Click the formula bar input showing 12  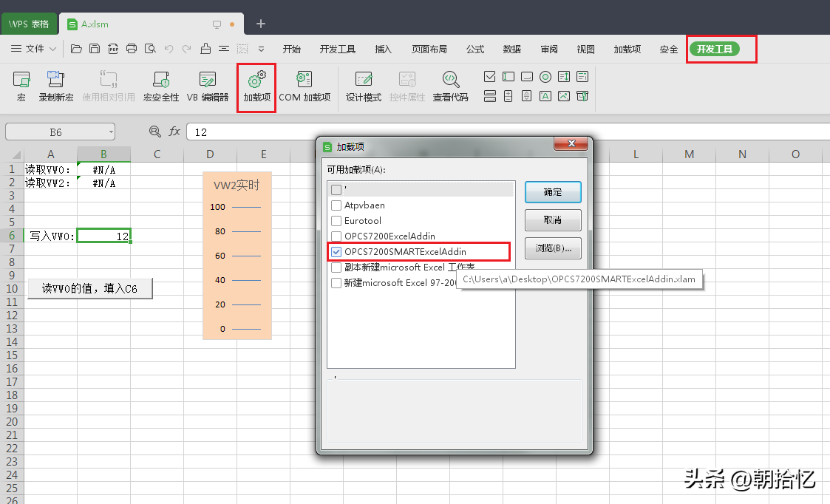[503, 132]
